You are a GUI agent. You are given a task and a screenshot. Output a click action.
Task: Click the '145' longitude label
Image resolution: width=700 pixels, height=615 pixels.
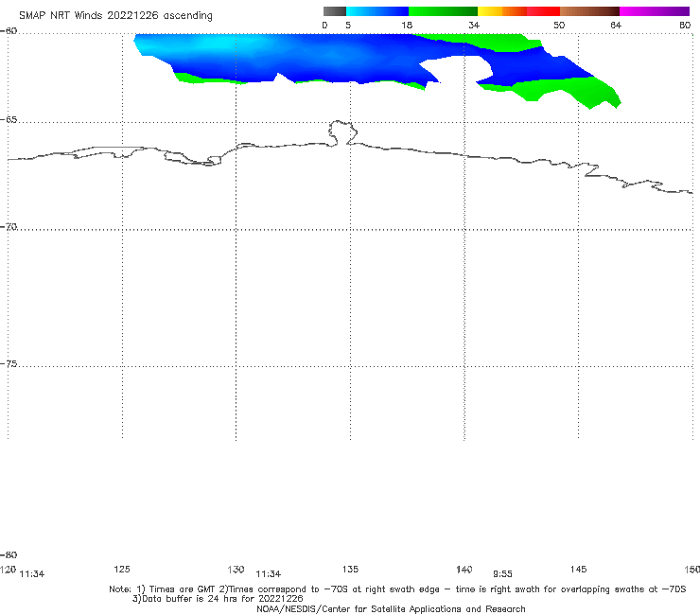point(579,569)
